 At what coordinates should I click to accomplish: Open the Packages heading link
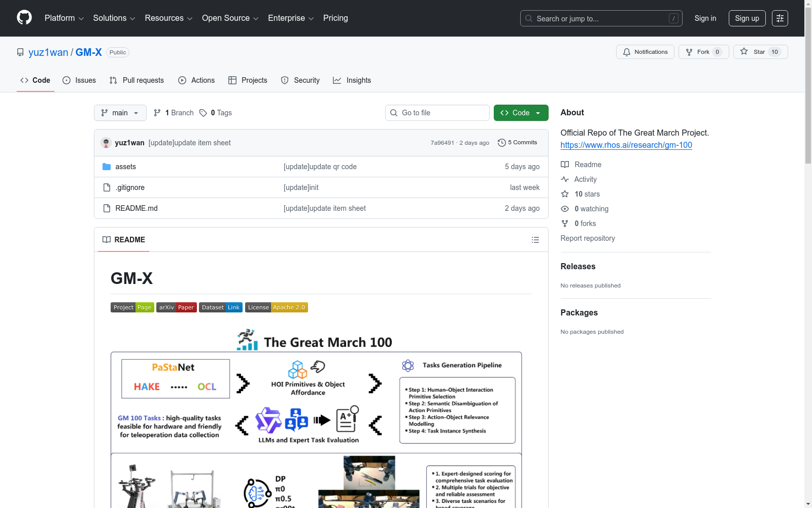[579, 312]
